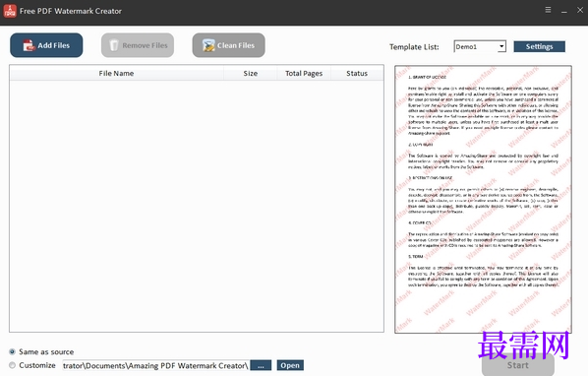The width and height of the screenshot is (588, 376).
Task: Click the Start button
Action: 518,365
